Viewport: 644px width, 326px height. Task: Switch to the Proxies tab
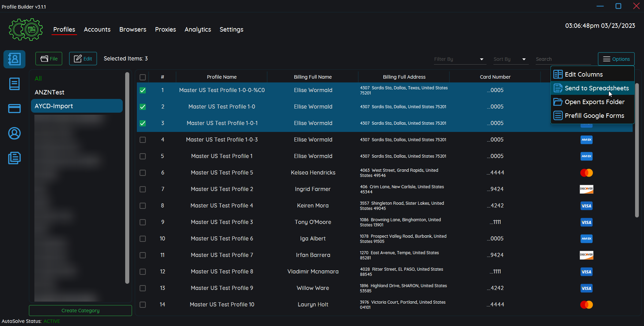click(x=165, y=30)
